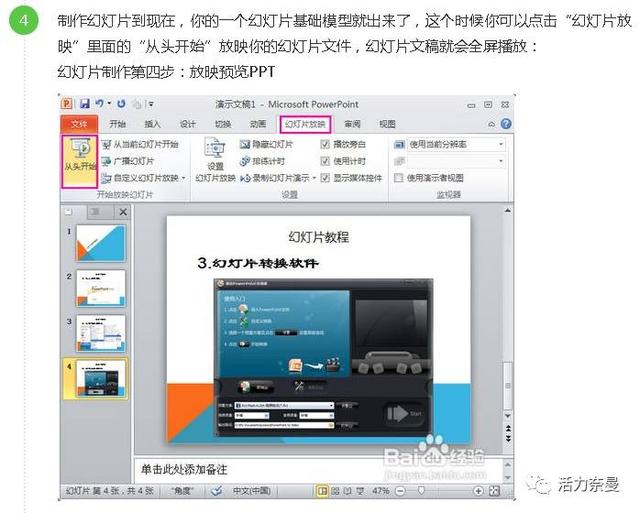Click the spell check icon in status bar

216,491
